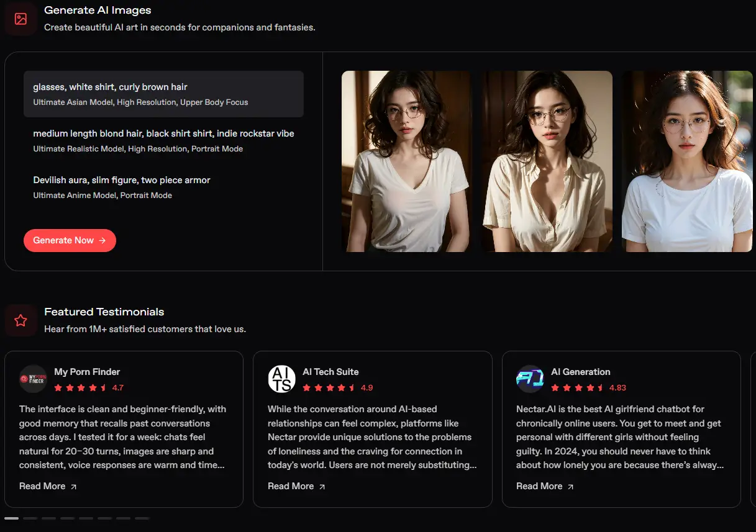Select the Devilish aura anime prompt
Viewport: 756px width, 532px height.
click(163, 187)
